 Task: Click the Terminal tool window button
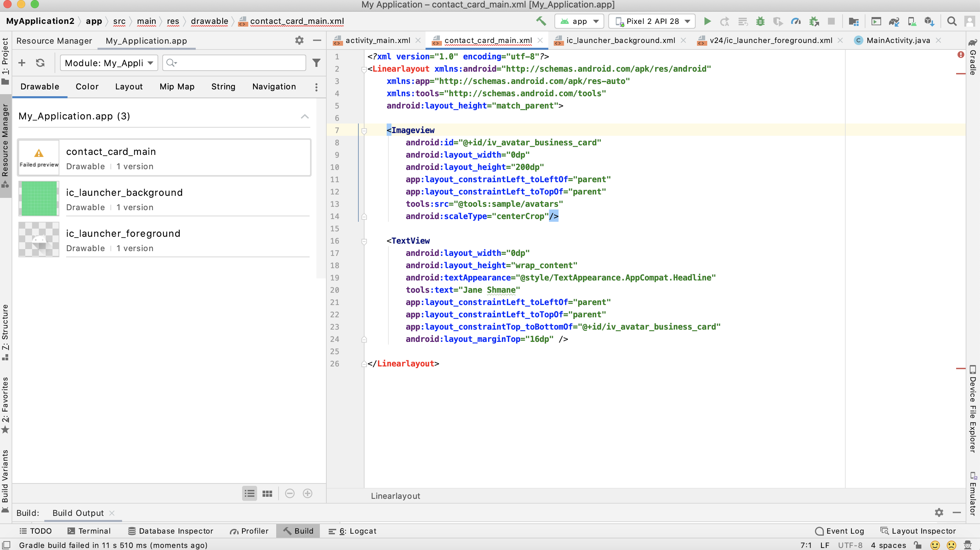pyautogui.click(x=89, y=531)
